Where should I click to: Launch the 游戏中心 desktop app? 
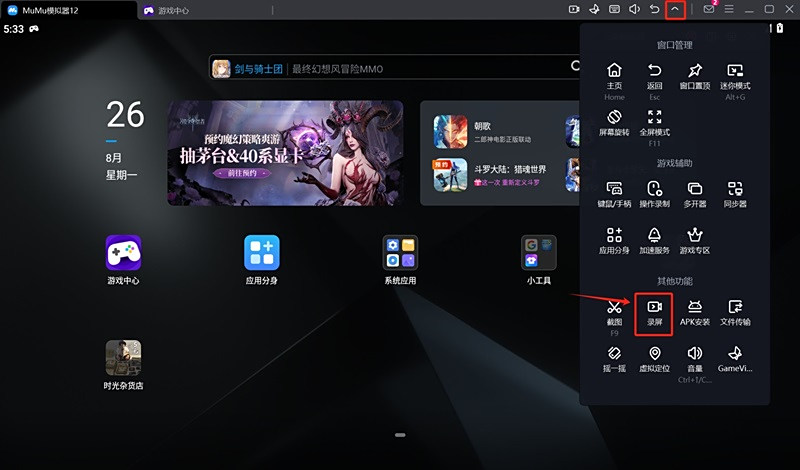point(123,259)
